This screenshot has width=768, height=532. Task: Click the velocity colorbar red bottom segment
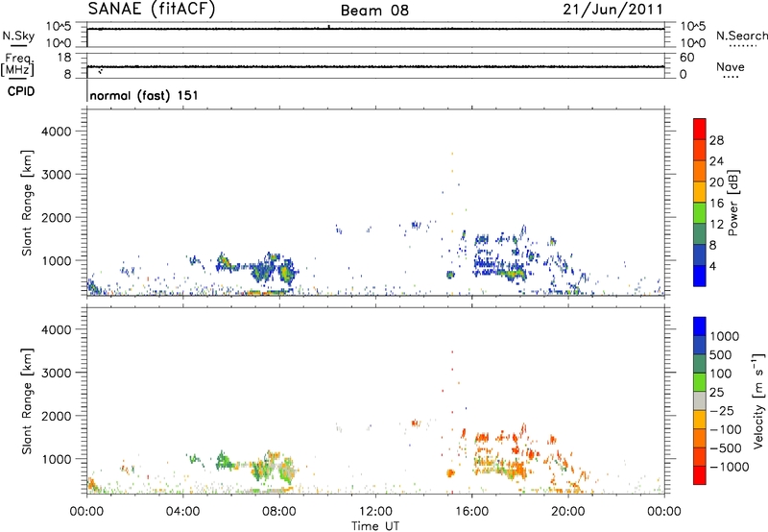tap(700, 475)
